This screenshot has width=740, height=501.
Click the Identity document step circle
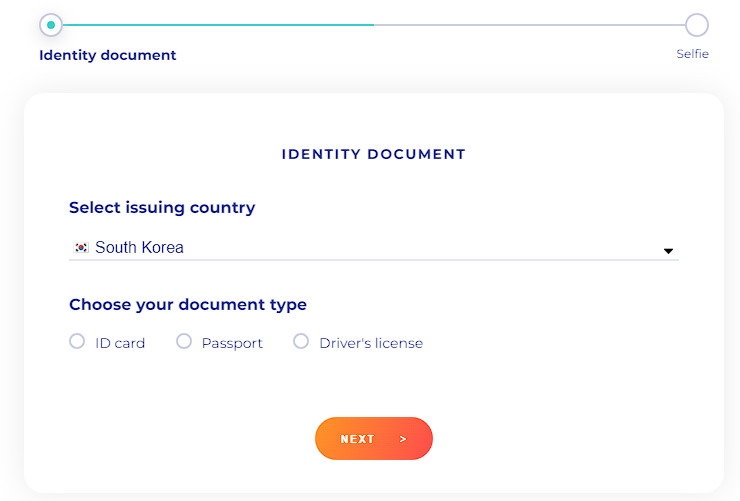pos(51,25)
